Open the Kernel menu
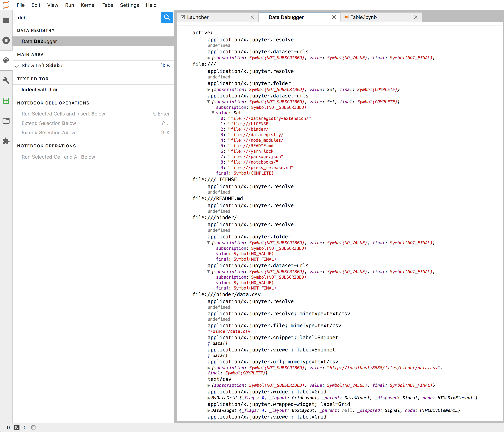504x432 pixels. click(x=88, y=5)
